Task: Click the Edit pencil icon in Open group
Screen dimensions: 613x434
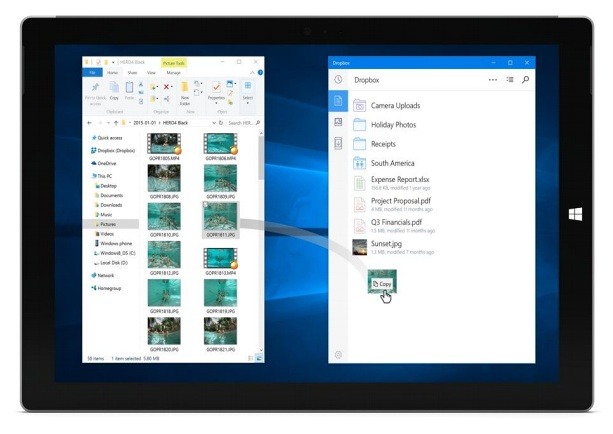Action: 230,93
